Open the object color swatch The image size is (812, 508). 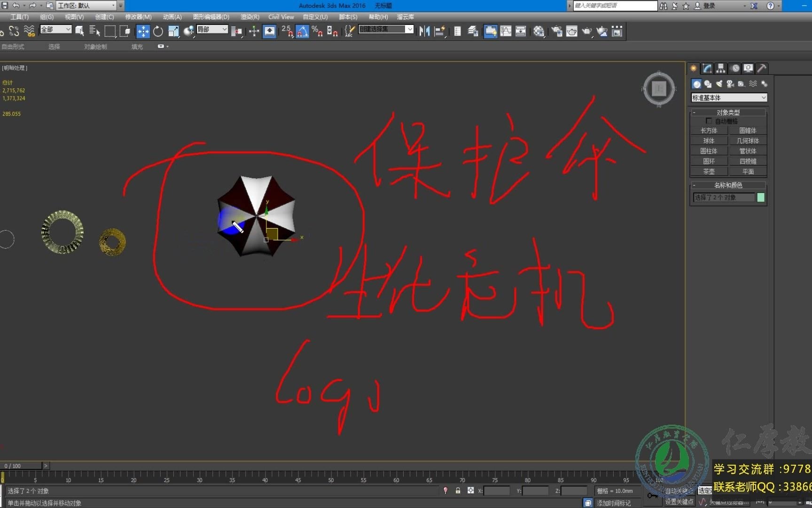(761, 198)
